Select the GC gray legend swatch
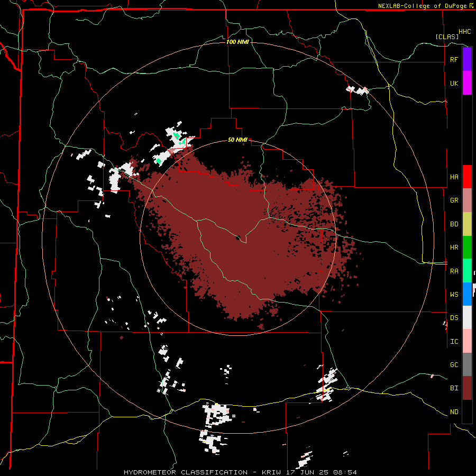The width and height of the screenshot is (476, 476). 467,364
